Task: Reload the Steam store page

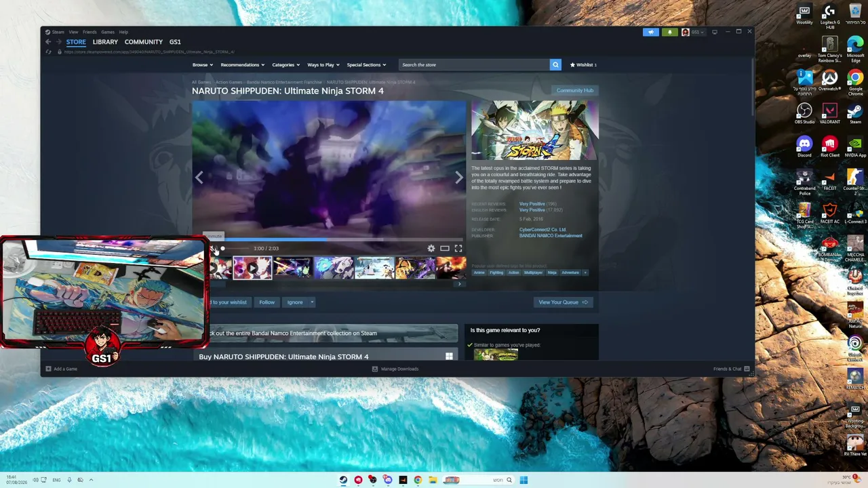Action: click(x=50, y=52)
